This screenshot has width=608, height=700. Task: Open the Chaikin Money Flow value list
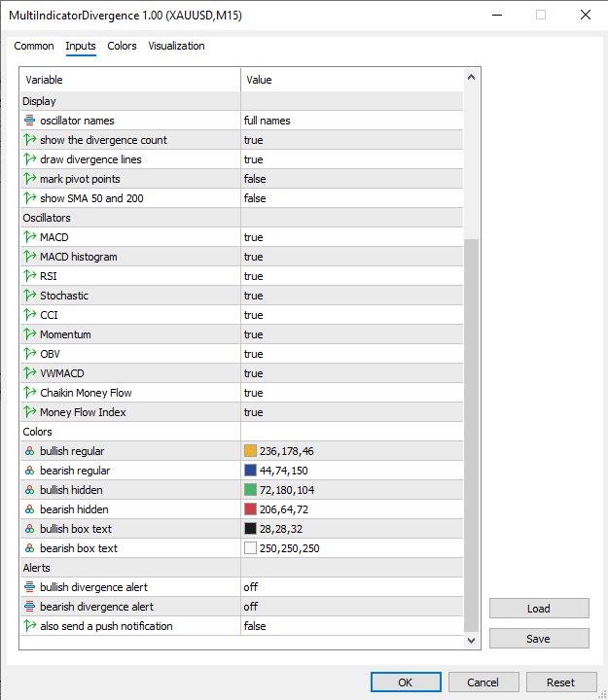[x=352, y=393]
